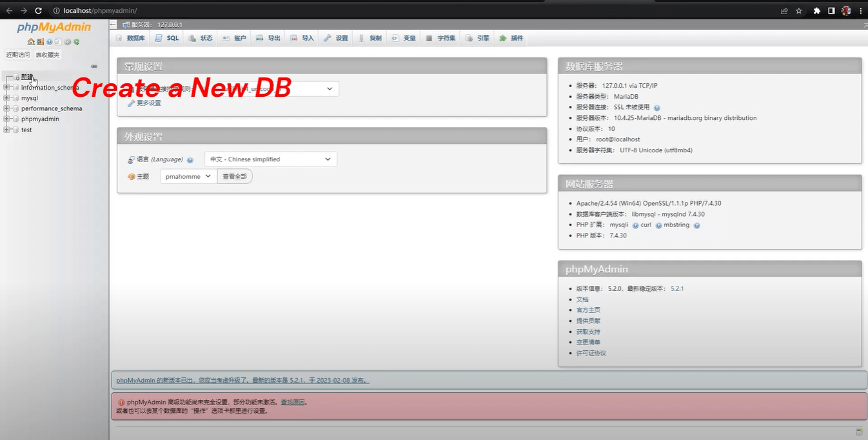Click the 近期访问 (Recent) button

coord(18,55)
